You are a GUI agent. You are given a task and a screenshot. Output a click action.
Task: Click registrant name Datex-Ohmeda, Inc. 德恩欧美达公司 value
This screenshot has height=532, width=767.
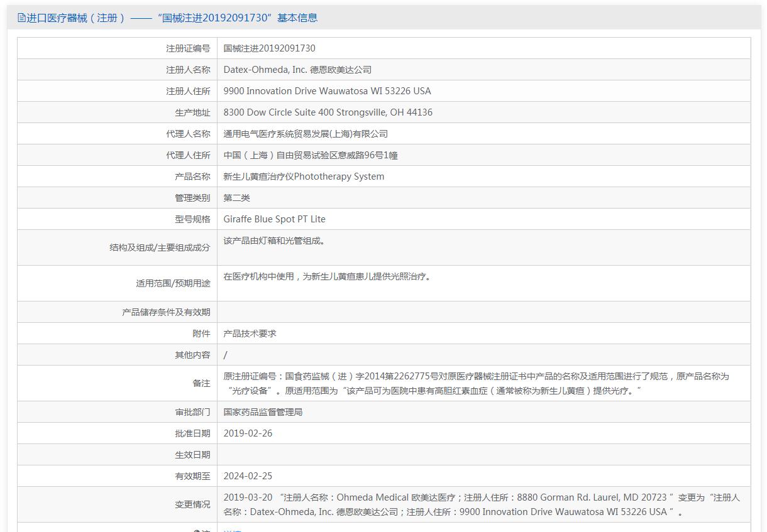[297, 70]
